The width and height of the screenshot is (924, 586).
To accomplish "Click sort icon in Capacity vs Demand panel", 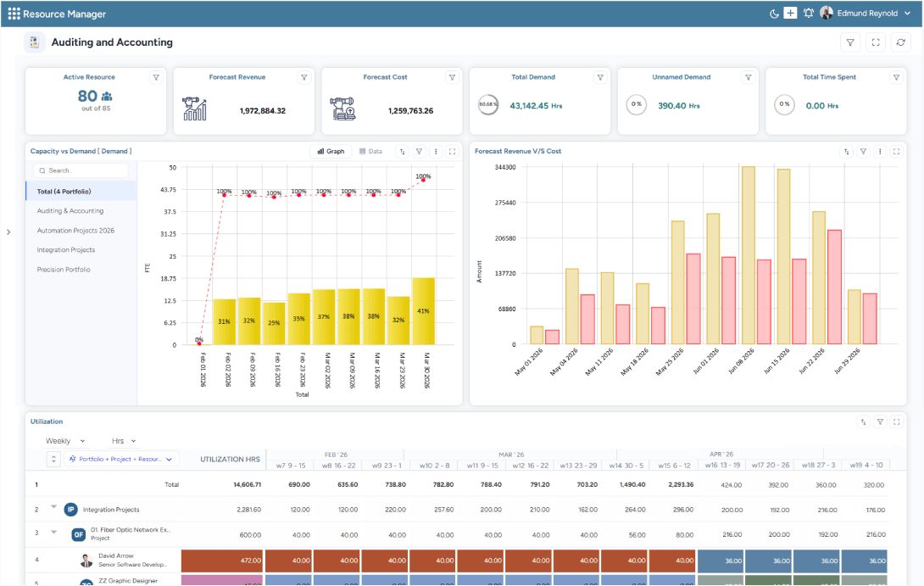I will click(403, 152).
